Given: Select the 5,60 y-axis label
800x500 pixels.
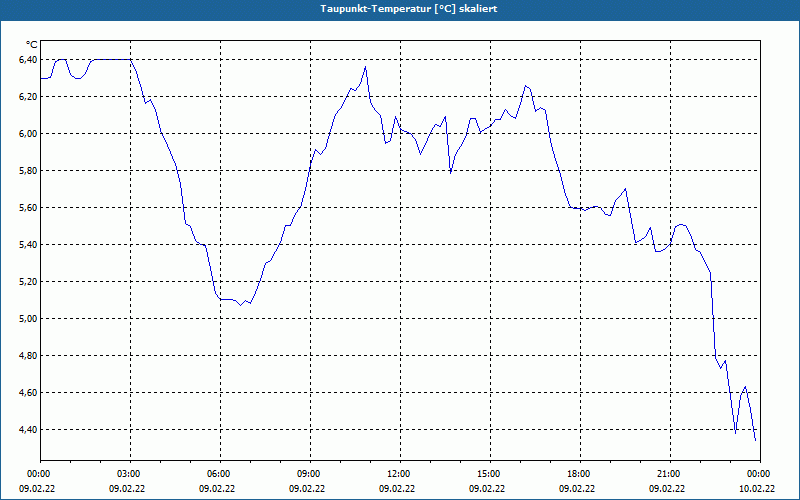Looking at the screenshot, I should 28,208.
